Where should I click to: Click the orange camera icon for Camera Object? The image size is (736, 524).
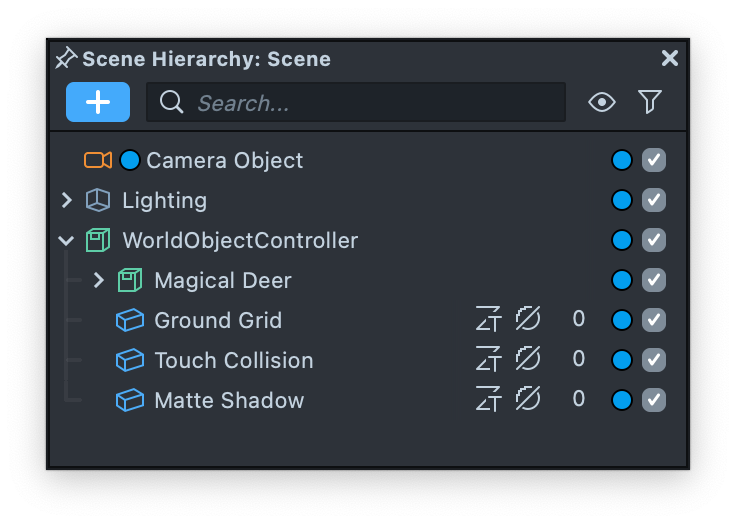pos(97,160)
